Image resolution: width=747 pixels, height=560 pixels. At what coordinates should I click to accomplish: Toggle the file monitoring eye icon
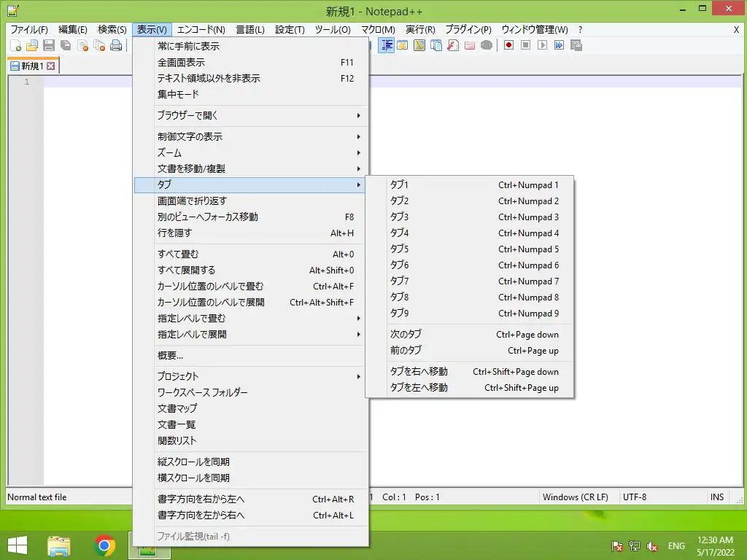click(487, 45)
